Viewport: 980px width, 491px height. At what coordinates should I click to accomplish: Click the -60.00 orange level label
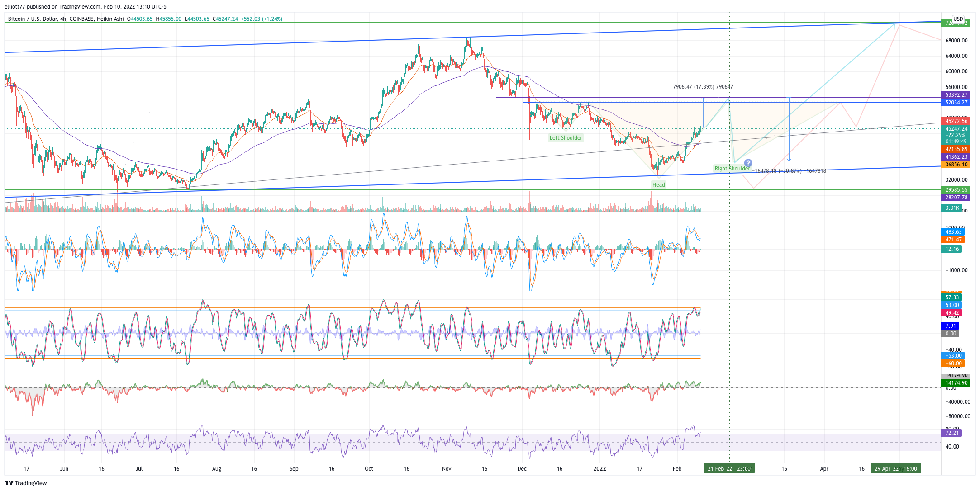[x=953, y=364]
